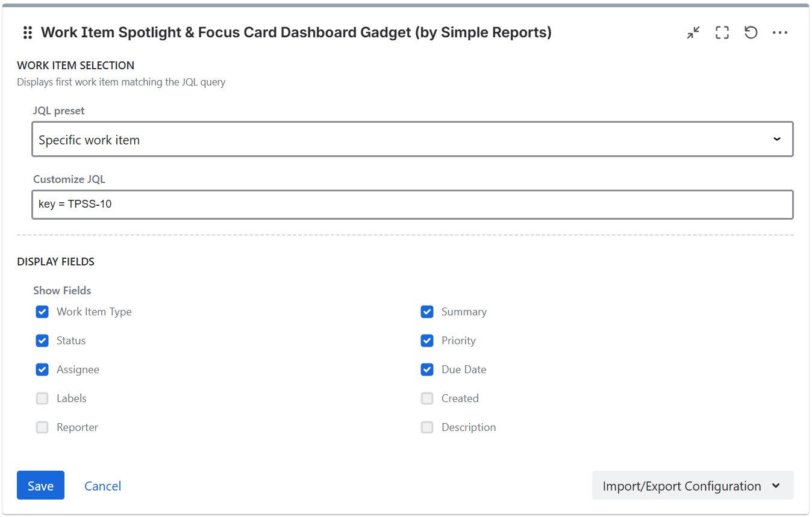
Task: Turn off the Priority checkbox
Action: pos(427,341)
